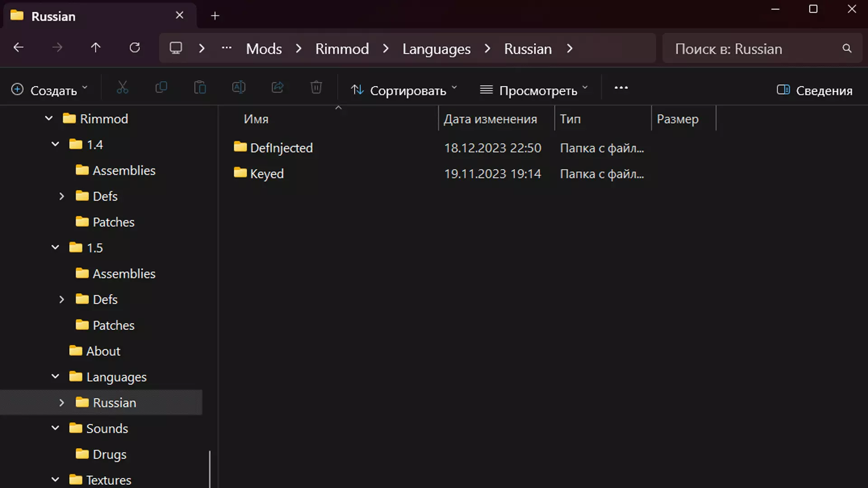Viewport: 868px width, 488px height.
Task: Click the Rename icon in toolbar
Action: pyautogui.click(x=239, y=88)
